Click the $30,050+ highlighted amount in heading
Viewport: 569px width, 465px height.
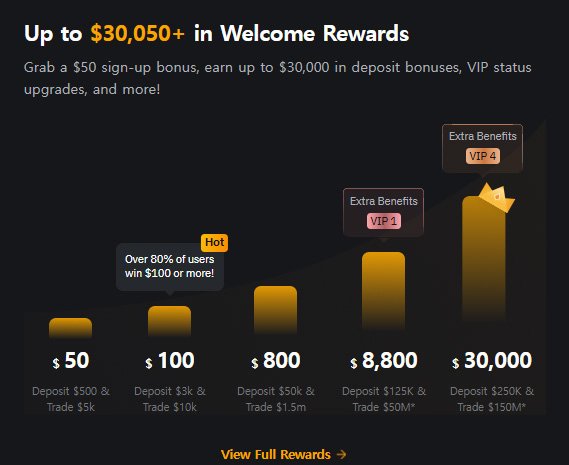pyautogui.click(x=138, y=33)
